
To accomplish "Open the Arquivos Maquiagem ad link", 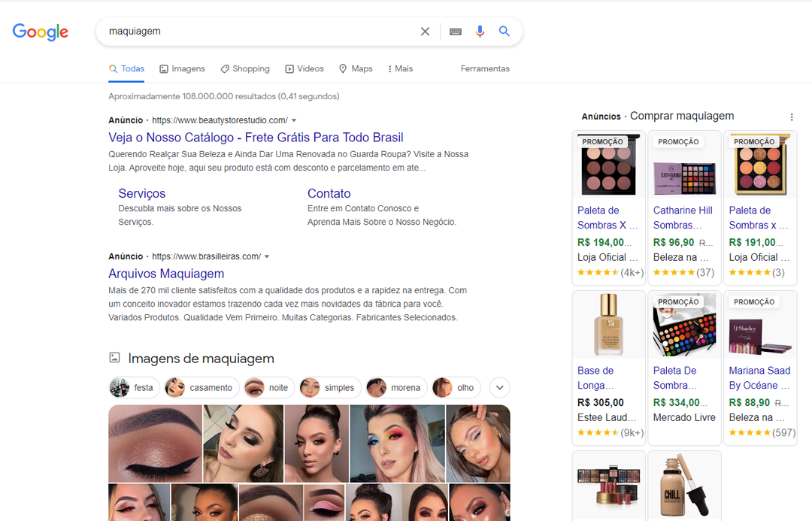I will click(166, 274).
